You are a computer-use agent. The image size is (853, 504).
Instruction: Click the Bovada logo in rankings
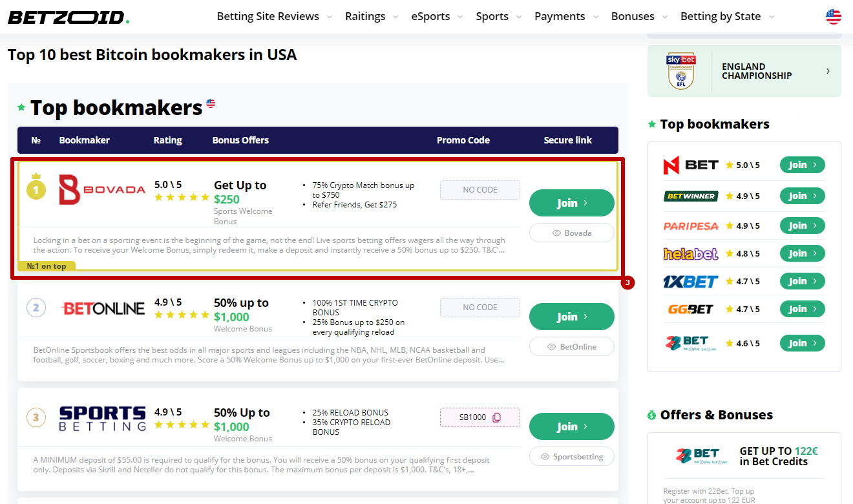click(102, 189)
